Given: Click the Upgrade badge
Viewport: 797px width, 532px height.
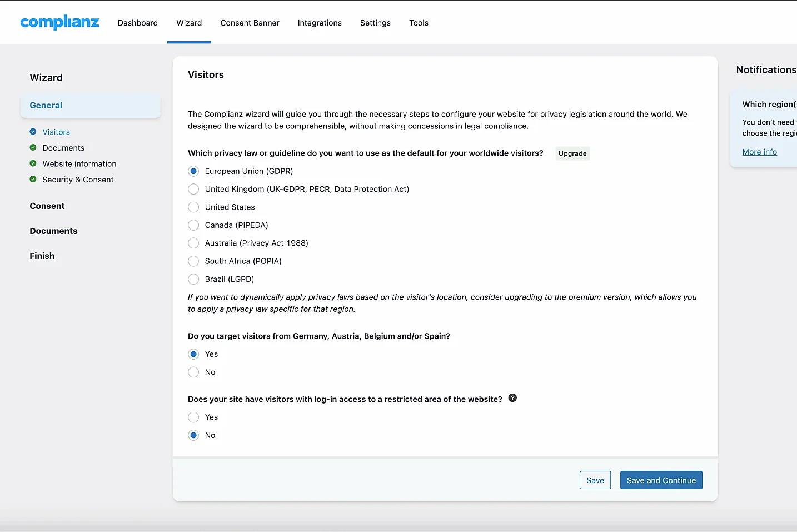Looking at the screenshot, I should tap(572, 153).
